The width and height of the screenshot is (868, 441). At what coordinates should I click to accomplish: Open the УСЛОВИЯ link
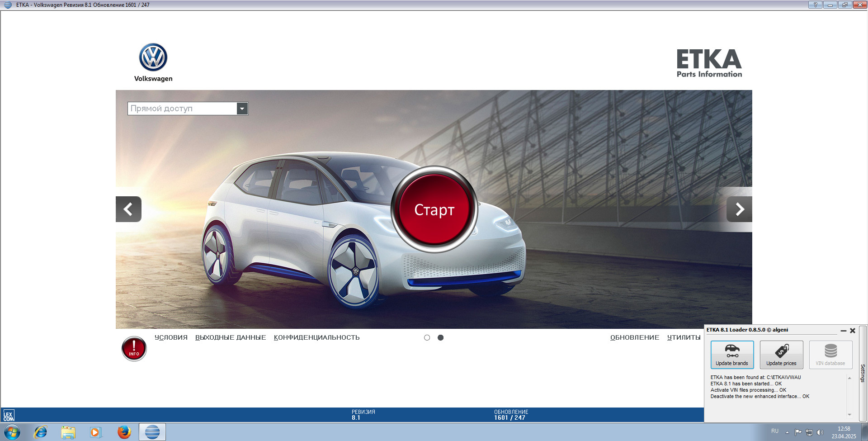click(171, 337)
